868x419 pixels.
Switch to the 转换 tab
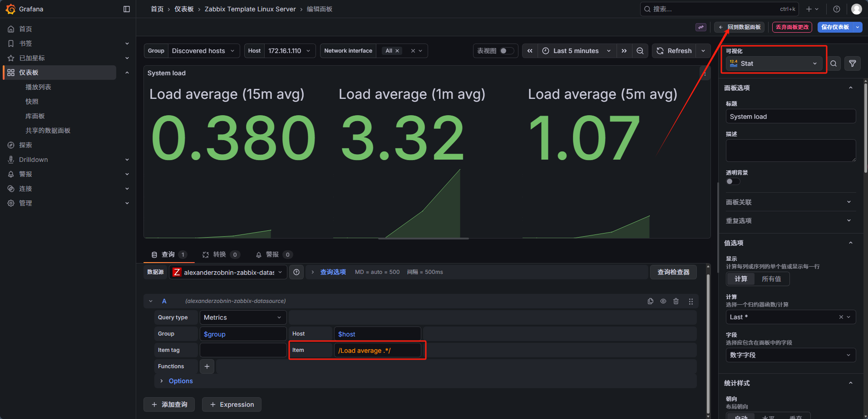221,254
